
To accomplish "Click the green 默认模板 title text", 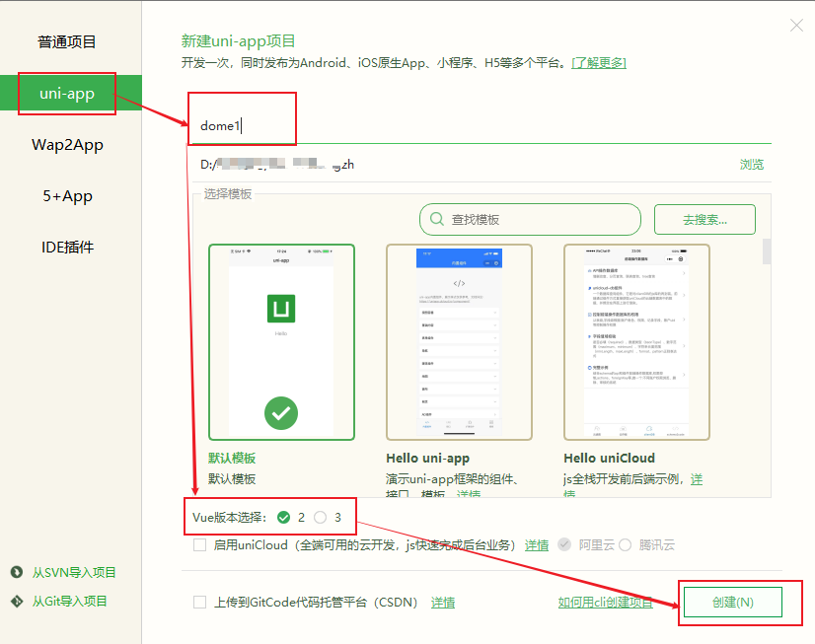I will [x=232, y=458].
